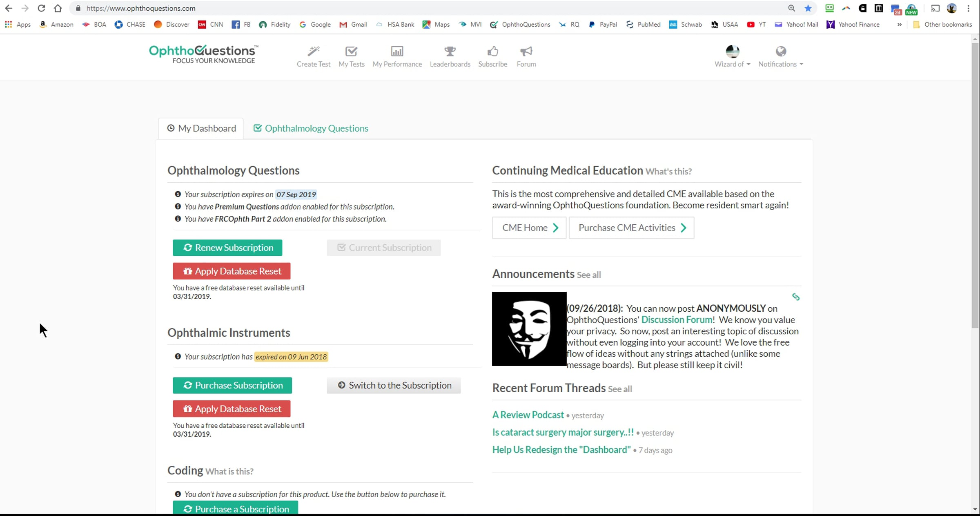Screen dimensions: 980x516
Task: Click the bookmark star in address bar
Action: click(x=808, y=8)
